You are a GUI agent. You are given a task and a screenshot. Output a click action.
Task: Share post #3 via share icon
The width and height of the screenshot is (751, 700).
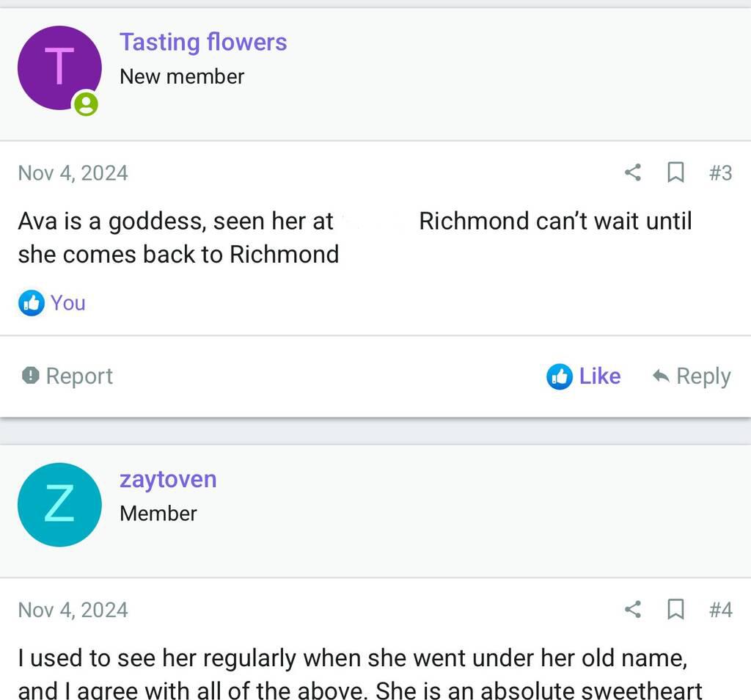(x=632, y=172)
